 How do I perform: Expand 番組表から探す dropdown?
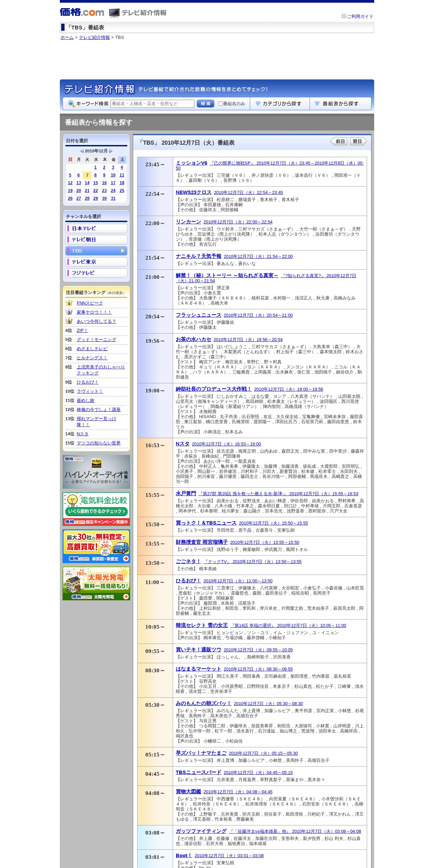[x=340, y=104]
